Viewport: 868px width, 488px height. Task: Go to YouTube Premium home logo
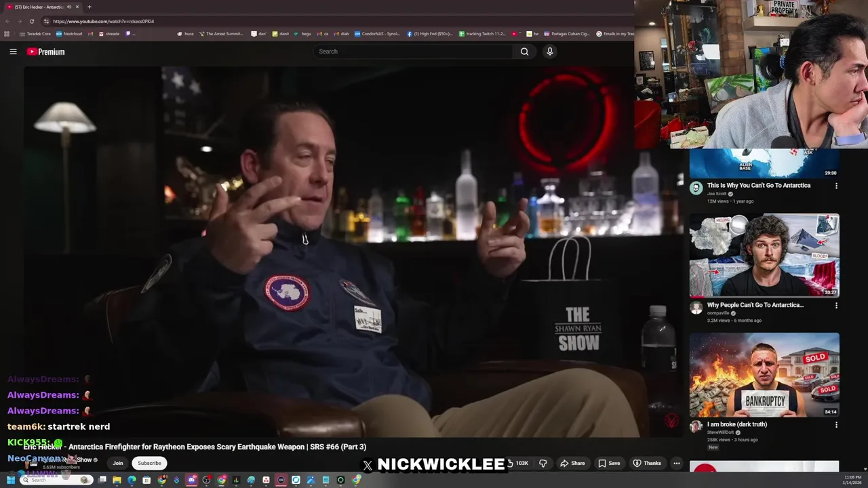[45, 52]
